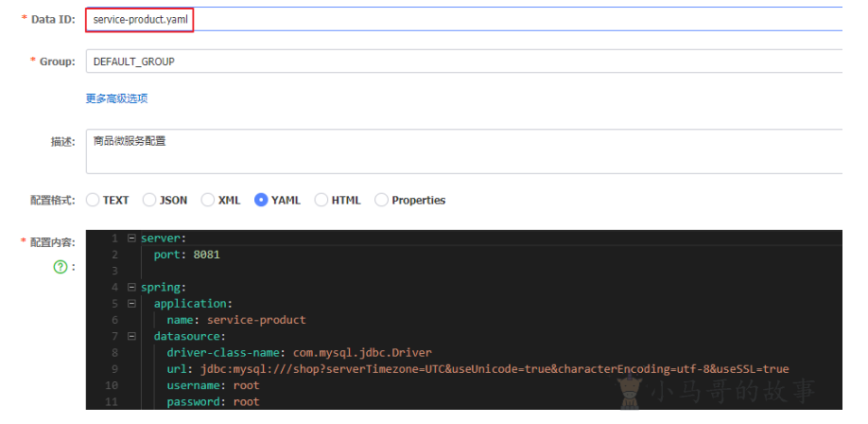Select the HTML format radio button
This screenshot has width=868, height=424.
[x=321, y=200]
